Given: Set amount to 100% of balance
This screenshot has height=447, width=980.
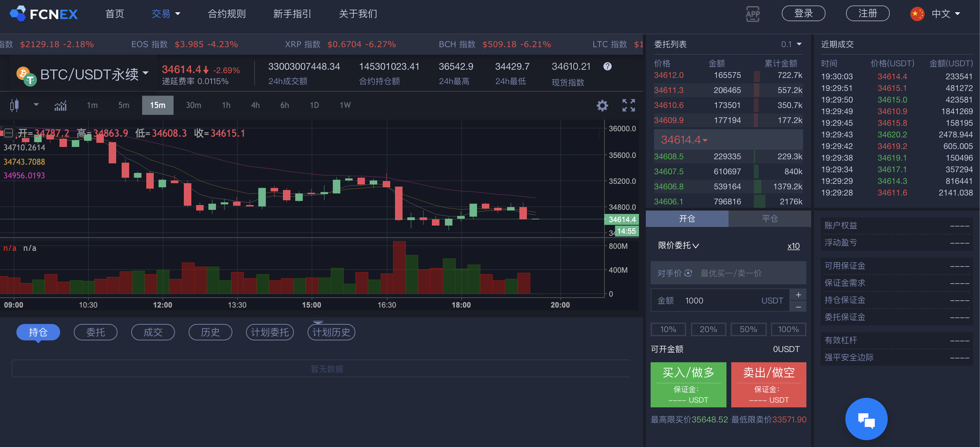Looking at the screenshot, I should click(x=788, y=329).
